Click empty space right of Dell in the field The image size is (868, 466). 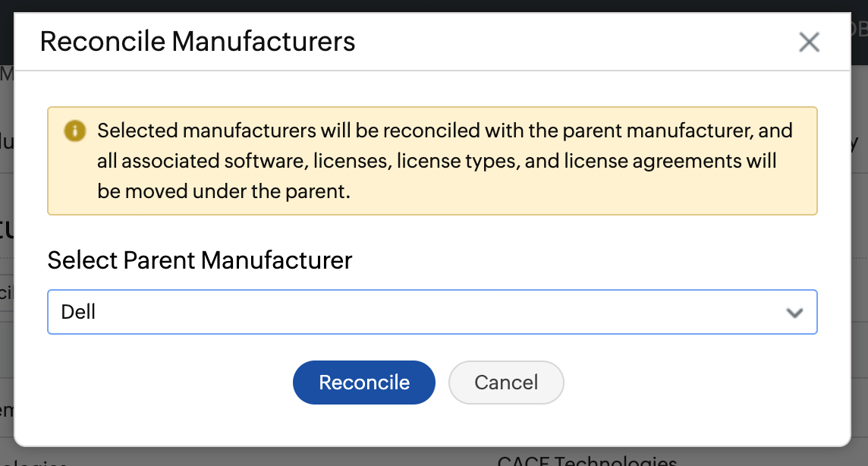[455, 312]
